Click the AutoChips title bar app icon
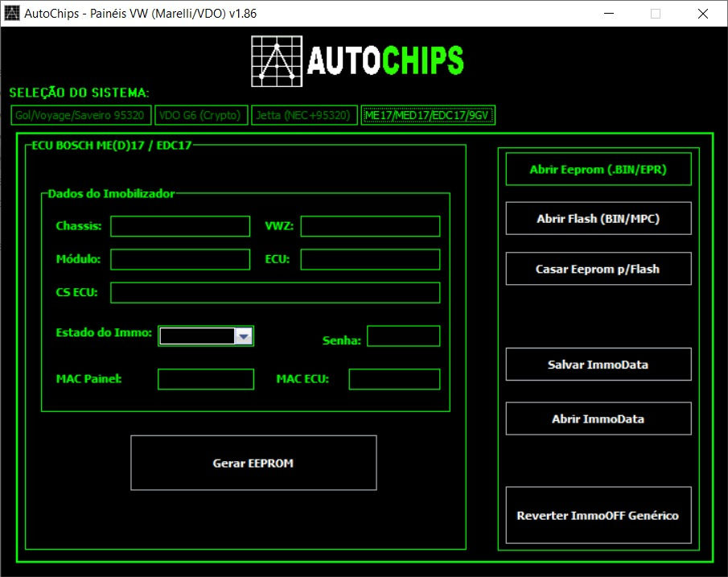728x577 pixels. (12, 13)
